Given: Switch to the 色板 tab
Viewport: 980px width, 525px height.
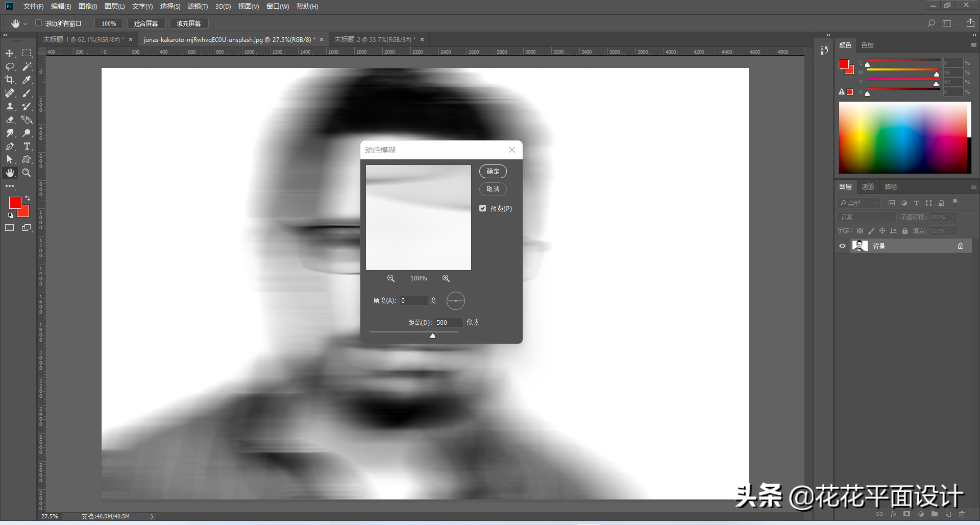Looking at the screenshot, I should (x=867, y=45).
